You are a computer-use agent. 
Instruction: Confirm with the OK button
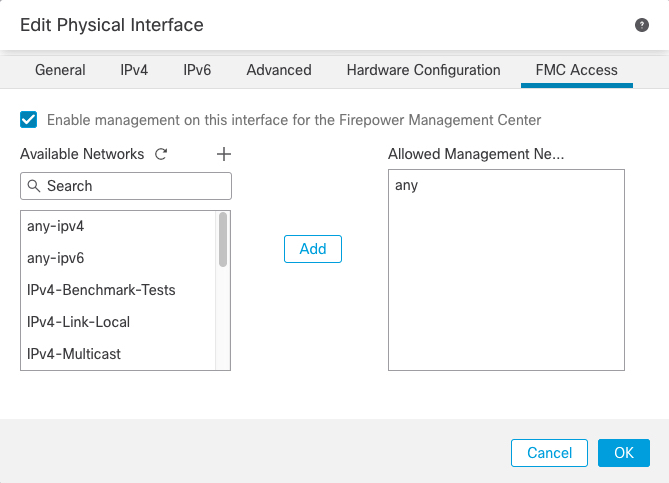click(x=624, y=453)
